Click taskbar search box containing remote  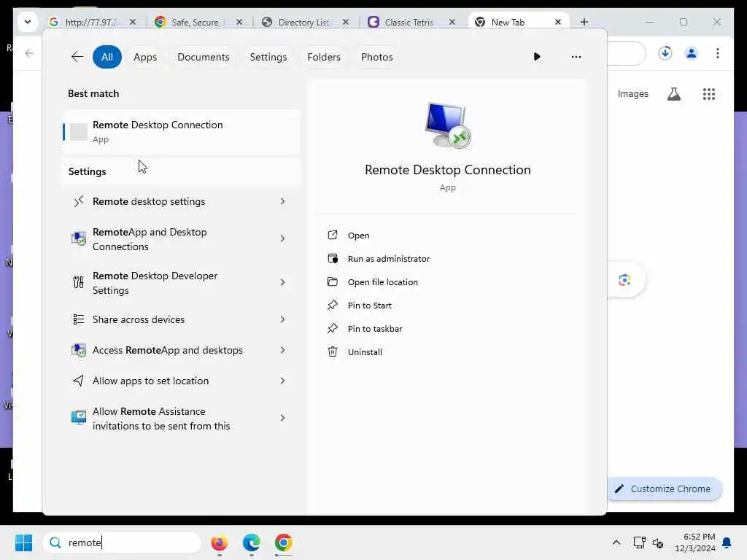click(122, 542)
